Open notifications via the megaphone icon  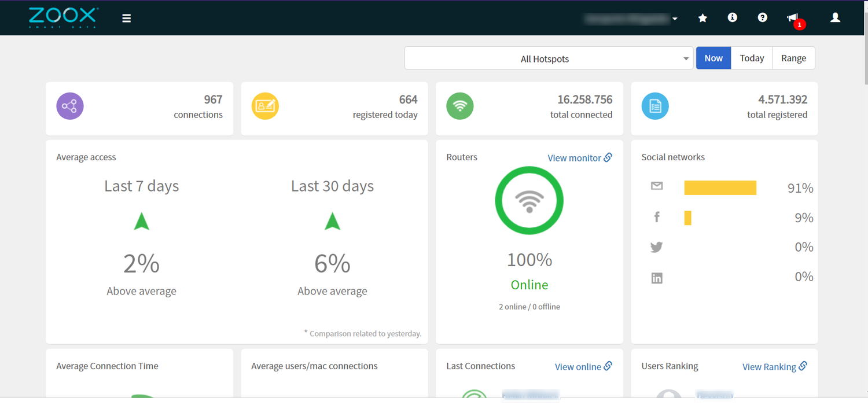(792, 17)
